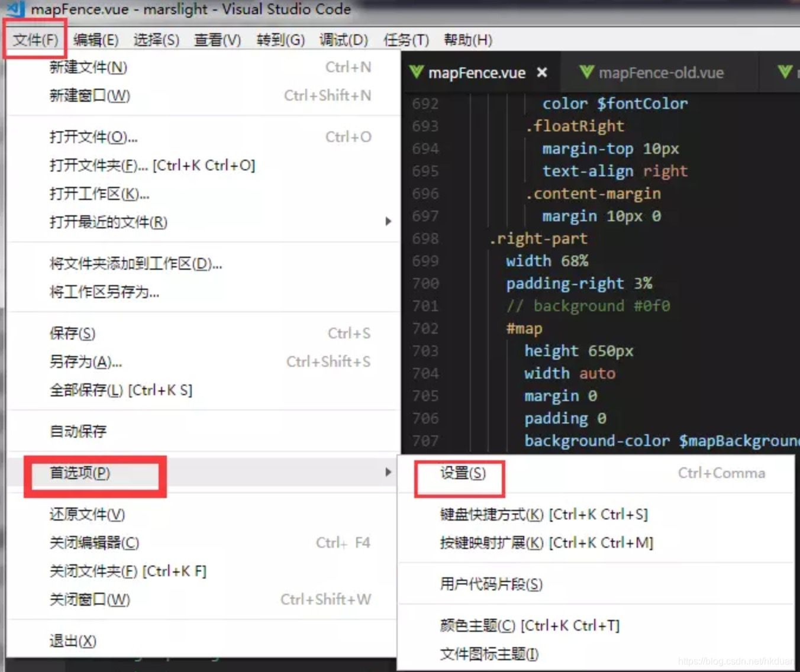
Task: Click 'text-align right' code line
Action: pos(615,171)
